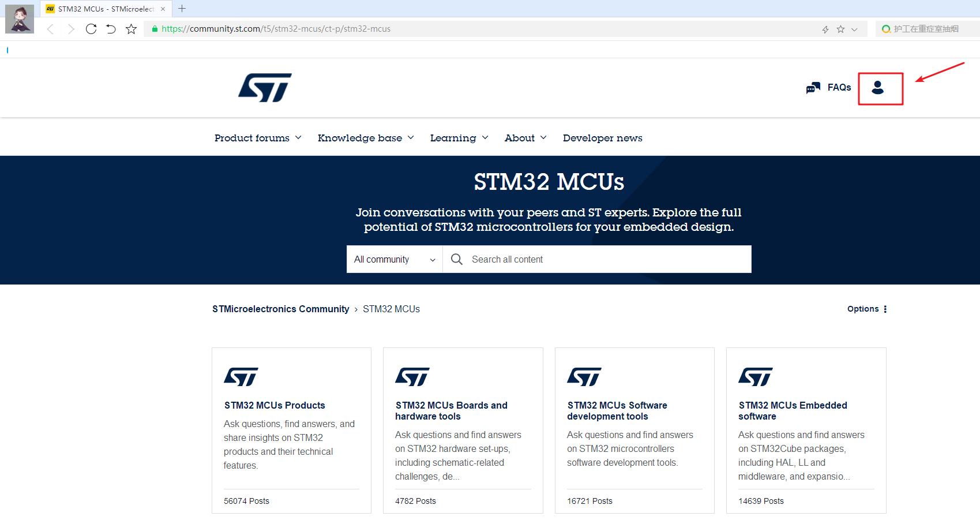Click the browser address bar URL
The width and height of the screenshot is (980, 520).
(276, 29)
